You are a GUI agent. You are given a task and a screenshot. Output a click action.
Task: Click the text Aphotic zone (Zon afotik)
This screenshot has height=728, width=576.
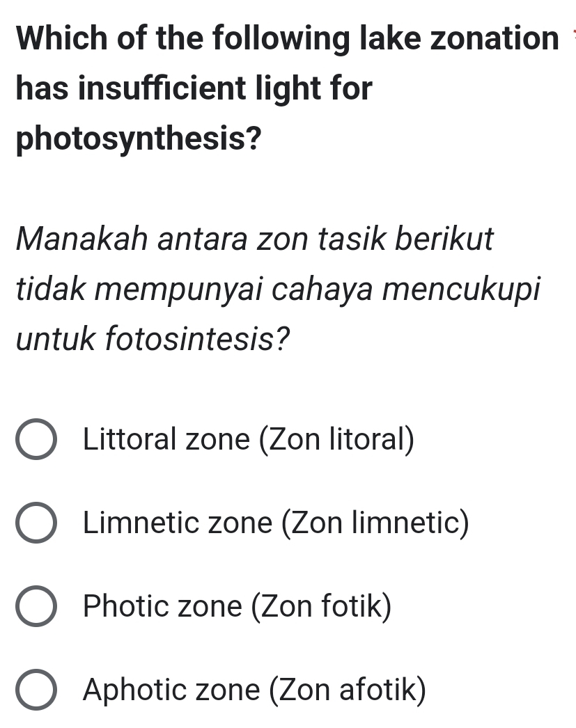click(x=254, y=690)
